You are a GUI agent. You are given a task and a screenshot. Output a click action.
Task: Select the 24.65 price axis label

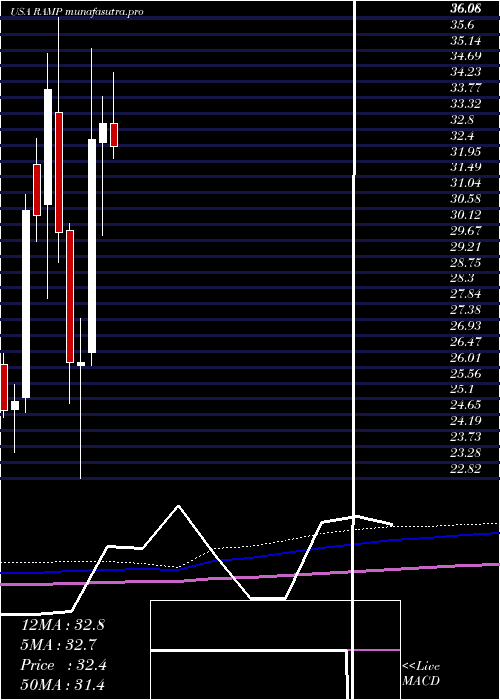tap(466, 405)
